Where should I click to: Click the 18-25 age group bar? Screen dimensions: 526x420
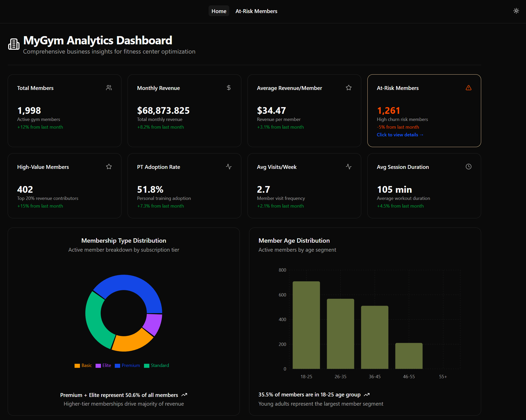tap(306, 325)
